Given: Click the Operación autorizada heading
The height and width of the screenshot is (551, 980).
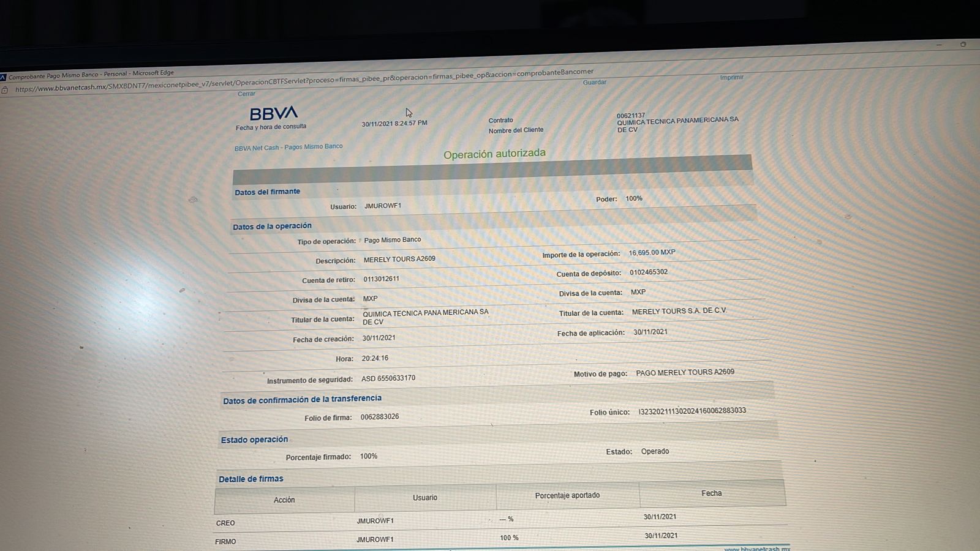Looking at the screenshot, I should point(494,154).
